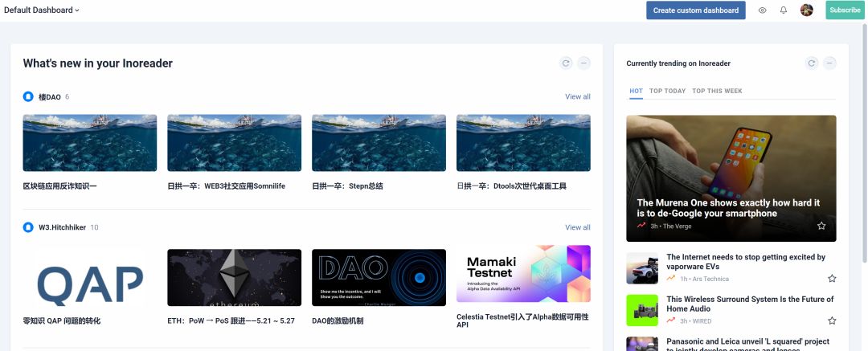
Task: Open Wireless Surround System article thumbnail
Action: [x=642, y=310]
